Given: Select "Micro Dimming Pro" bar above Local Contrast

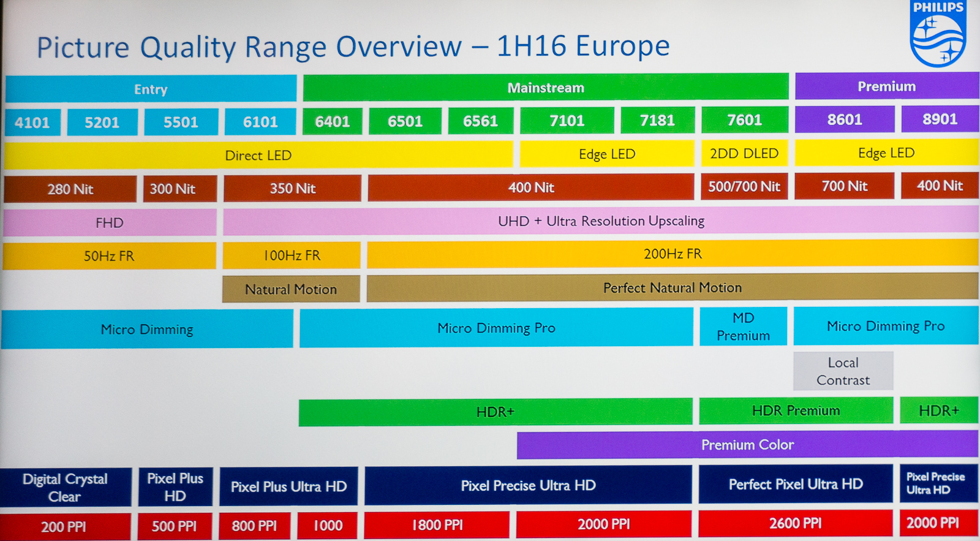Looking at the screenshot, I should [886, 326].
